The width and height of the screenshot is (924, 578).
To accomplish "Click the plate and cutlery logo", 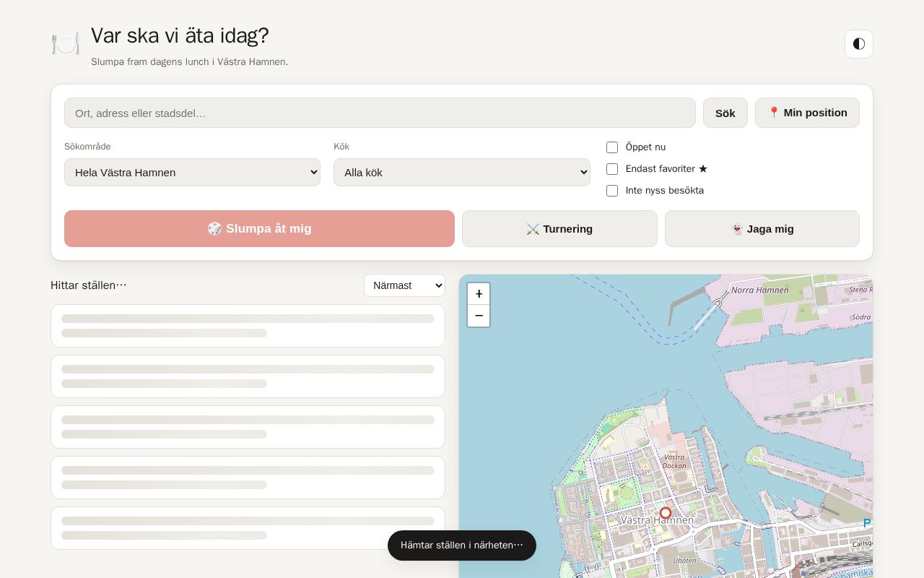I will click(65, 44).
